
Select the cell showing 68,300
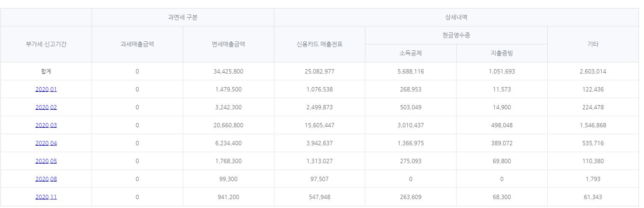point(502,197)
